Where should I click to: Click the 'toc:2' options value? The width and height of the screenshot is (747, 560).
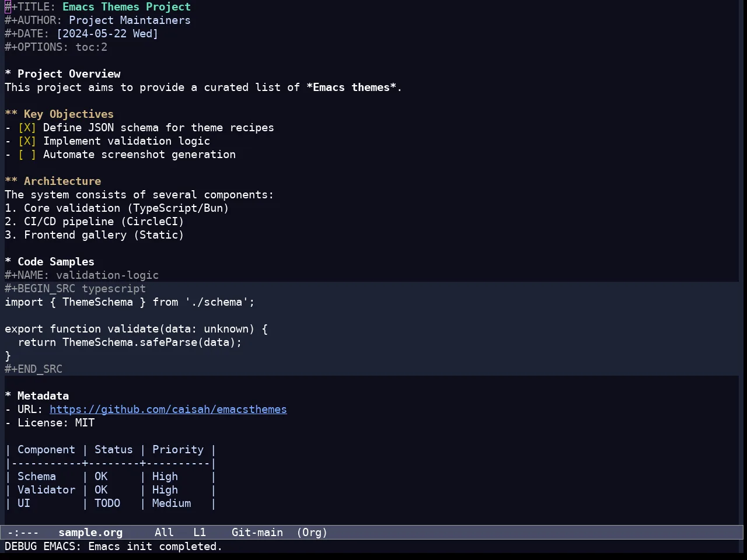pyautogui.click(x=91, y=47)
